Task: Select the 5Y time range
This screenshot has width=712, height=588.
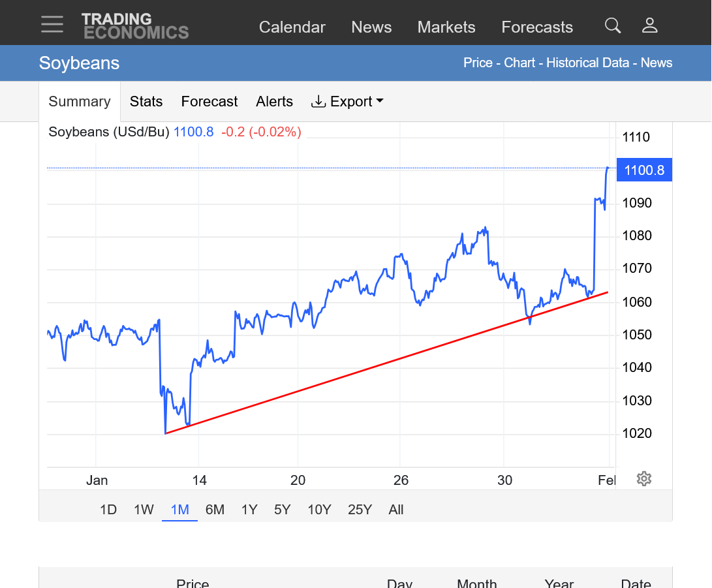Action: pyautogui.click(x=282, y=510)
